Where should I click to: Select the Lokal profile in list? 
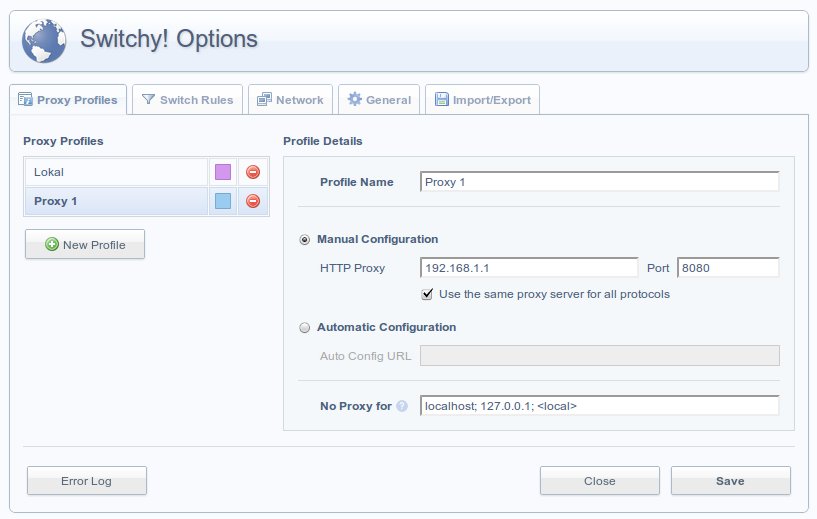tap(115, 172)
